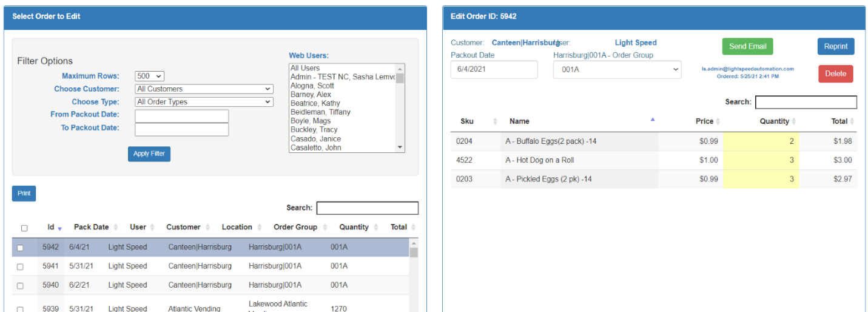Sort order items by Name column
Viewport: 868px width, 312px height.
579,121
